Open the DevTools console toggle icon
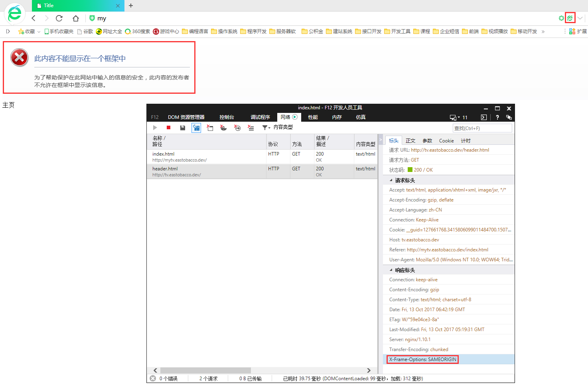The width and height of the screenshot is (588, 389). click(483, 117)
